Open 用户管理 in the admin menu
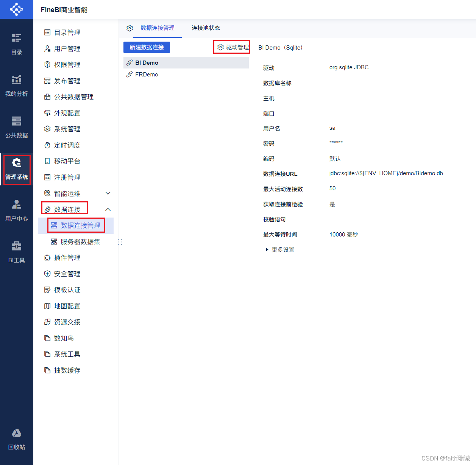The image size is (476, 465). click(x=67, y=49)
